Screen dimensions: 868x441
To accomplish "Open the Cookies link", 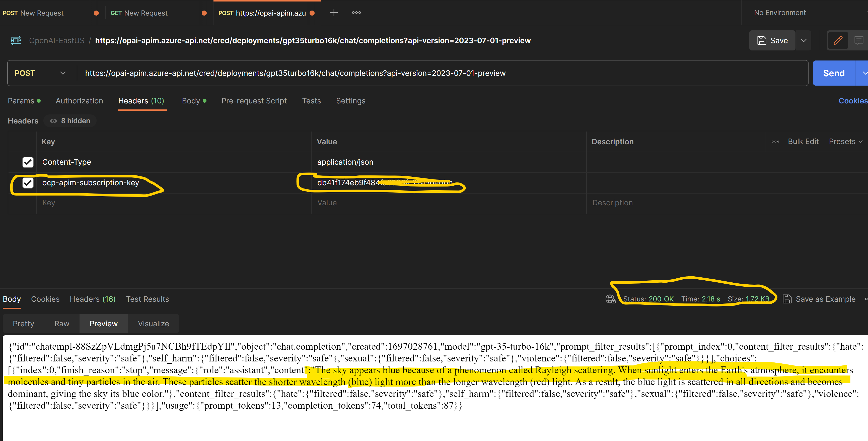I will pyautogui.click(x=852, y=100).
